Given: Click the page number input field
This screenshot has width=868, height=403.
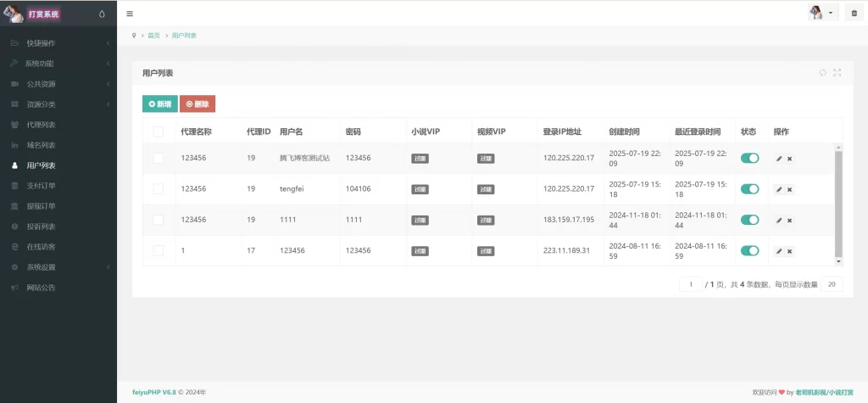Looking at the screenshot, I should point(691,284).
